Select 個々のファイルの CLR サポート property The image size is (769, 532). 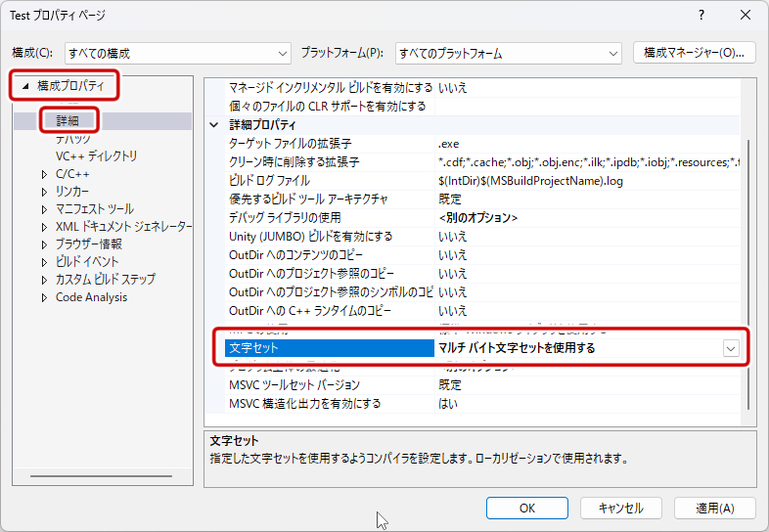click(330, 107)
